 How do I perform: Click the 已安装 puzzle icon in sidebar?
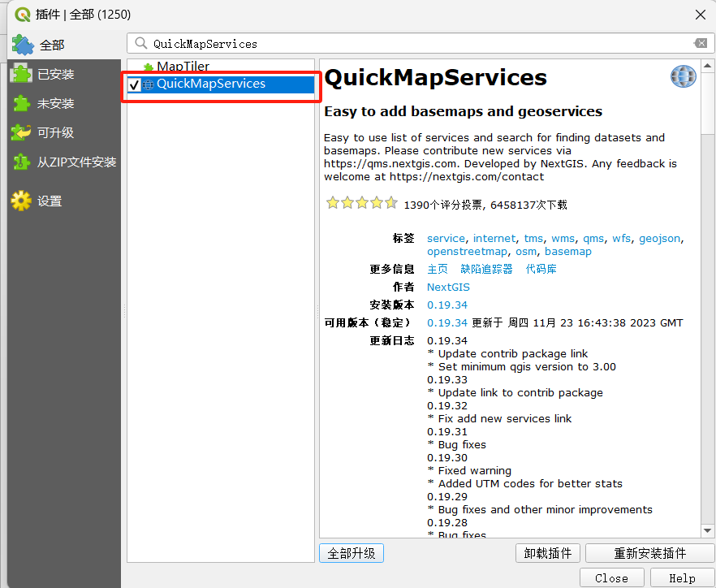tap(21, 73)
